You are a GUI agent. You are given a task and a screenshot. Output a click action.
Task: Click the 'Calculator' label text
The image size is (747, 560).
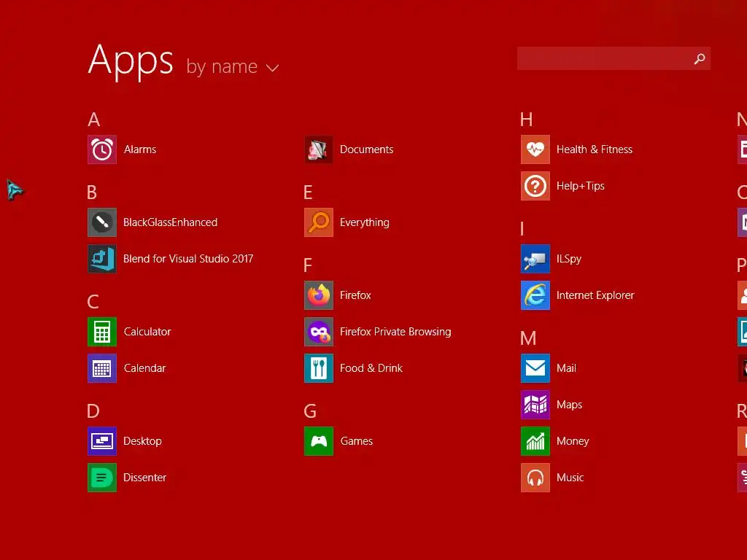[147, 332]
